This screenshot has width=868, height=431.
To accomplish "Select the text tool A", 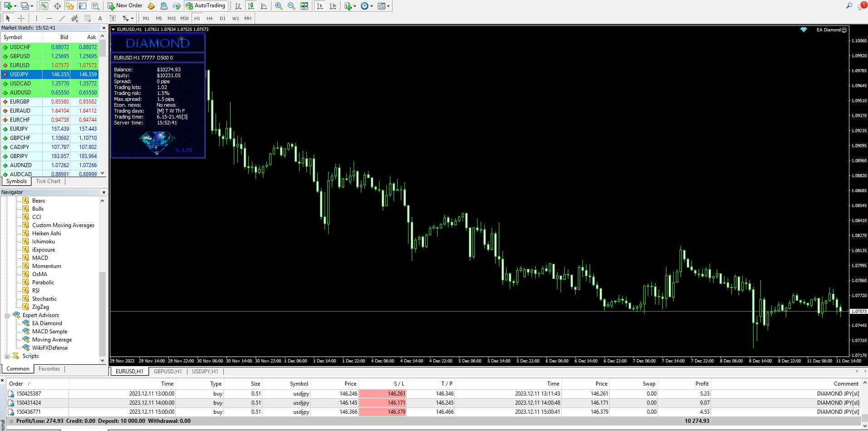I will pos(100,18).
